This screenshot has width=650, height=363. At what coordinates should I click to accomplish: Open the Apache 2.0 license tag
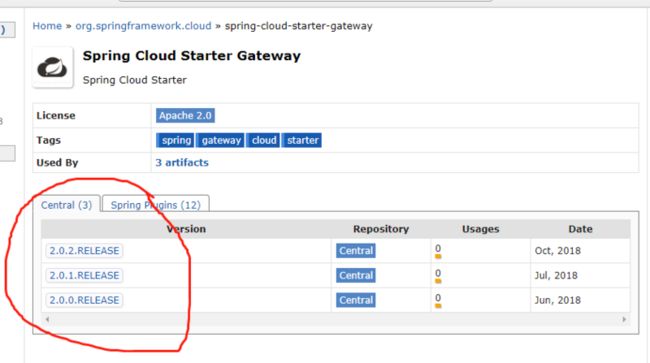point(185,115)
